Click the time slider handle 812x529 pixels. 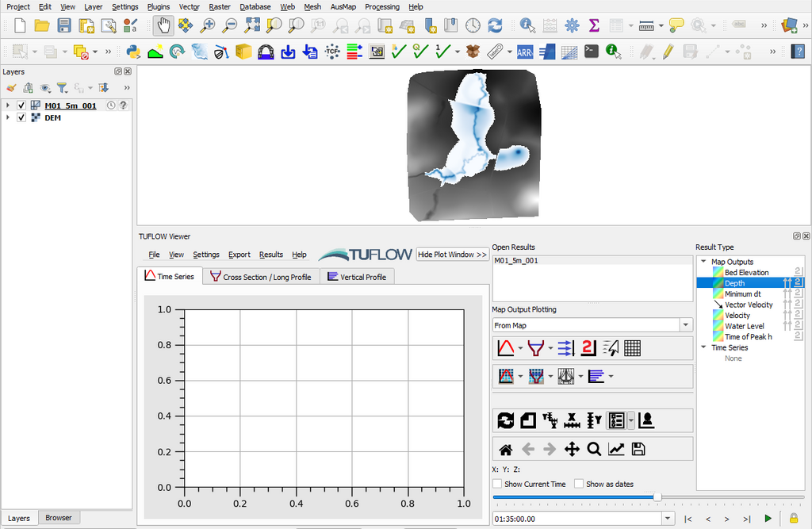(x=657, y=497)
